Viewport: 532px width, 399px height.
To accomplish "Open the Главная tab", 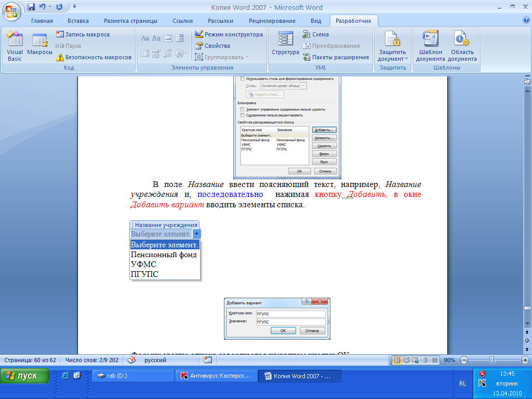I will point(42,21).
